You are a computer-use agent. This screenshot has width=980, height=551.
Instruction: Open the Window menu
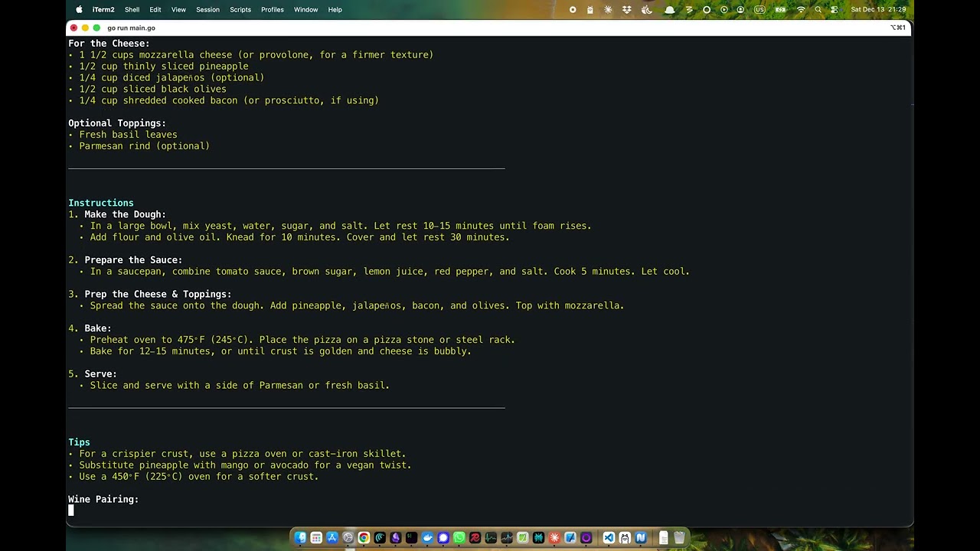(306, 10)
